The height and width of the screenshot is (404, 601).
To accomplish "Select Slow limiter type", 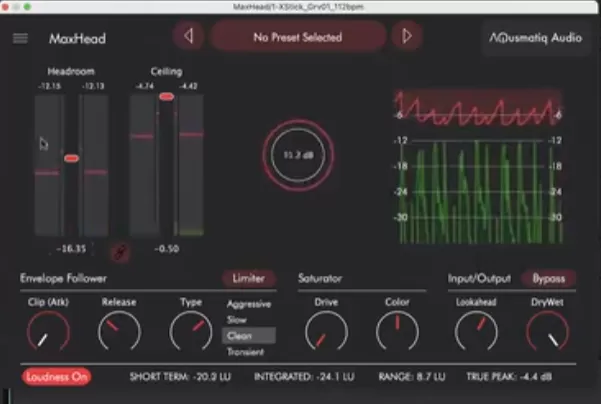I will (236, 320).
